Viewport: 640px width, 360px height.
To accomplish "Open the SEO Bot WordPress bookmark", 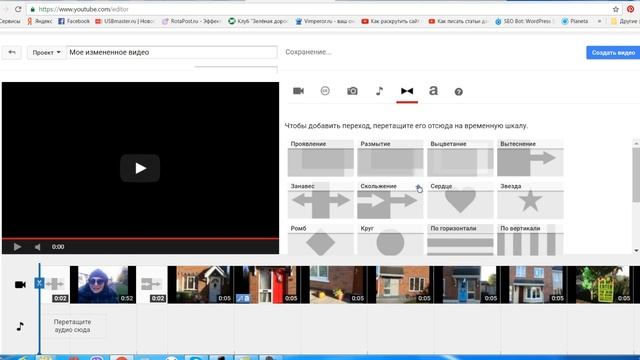I will [523, 21].
